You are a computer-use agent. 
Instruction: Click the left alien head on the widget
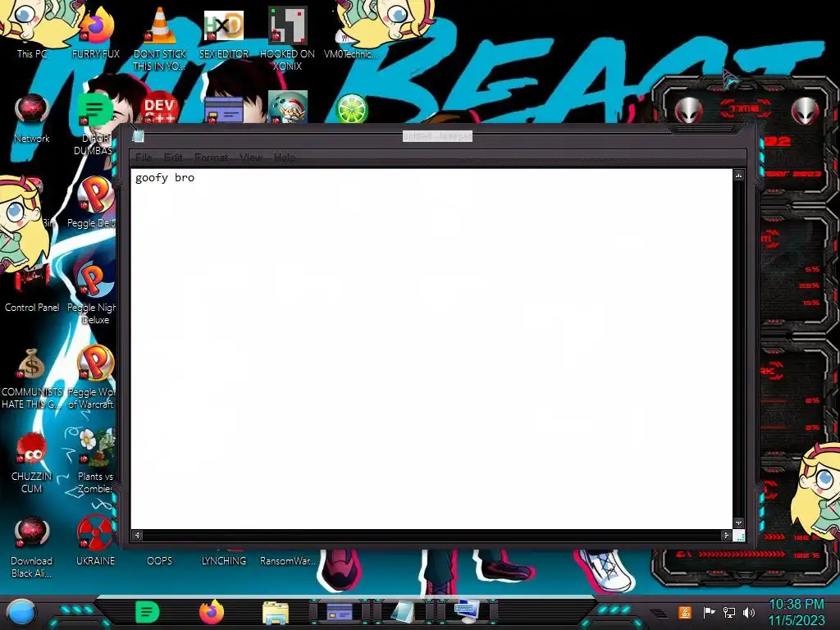(x=689, y=111)
